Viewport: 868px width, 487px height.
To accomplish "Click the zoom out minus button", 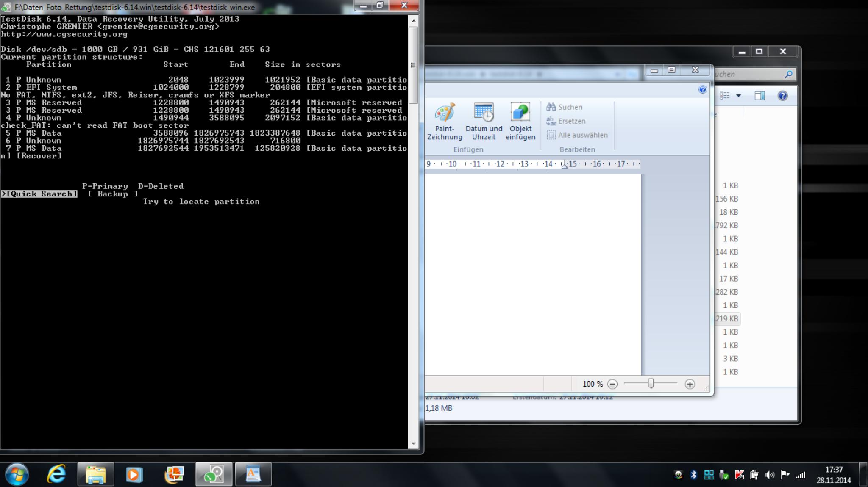I will click(x=612, y=384).
